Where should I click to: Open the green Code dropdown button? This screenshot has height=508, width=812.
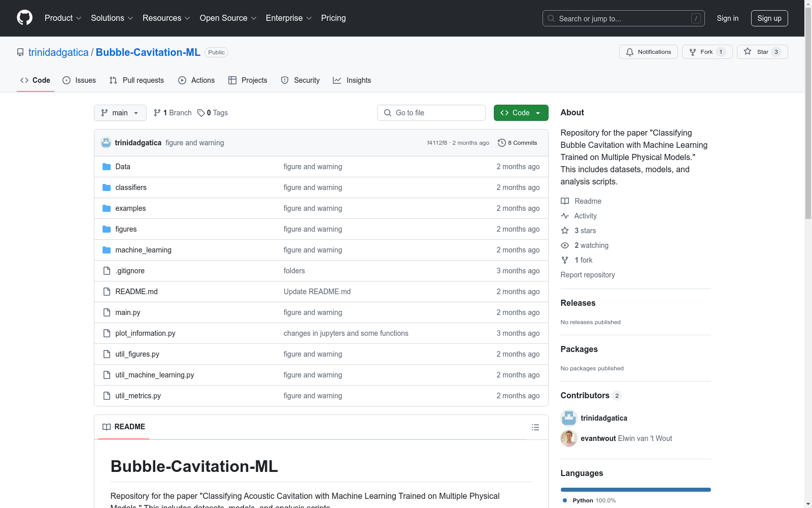click(521, 113)
